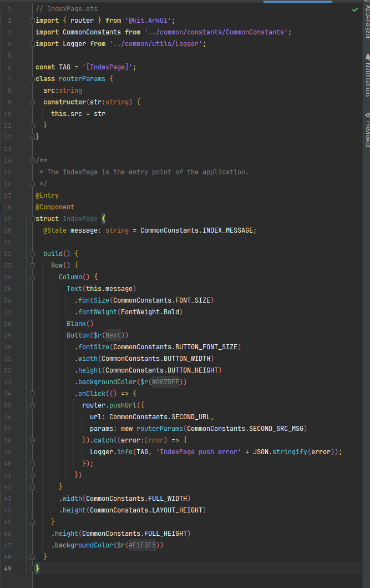Image resolution: width=370 pixels, height=588 pixels.
Task: Click the @State decorator
Action: [x=55, y=230]
